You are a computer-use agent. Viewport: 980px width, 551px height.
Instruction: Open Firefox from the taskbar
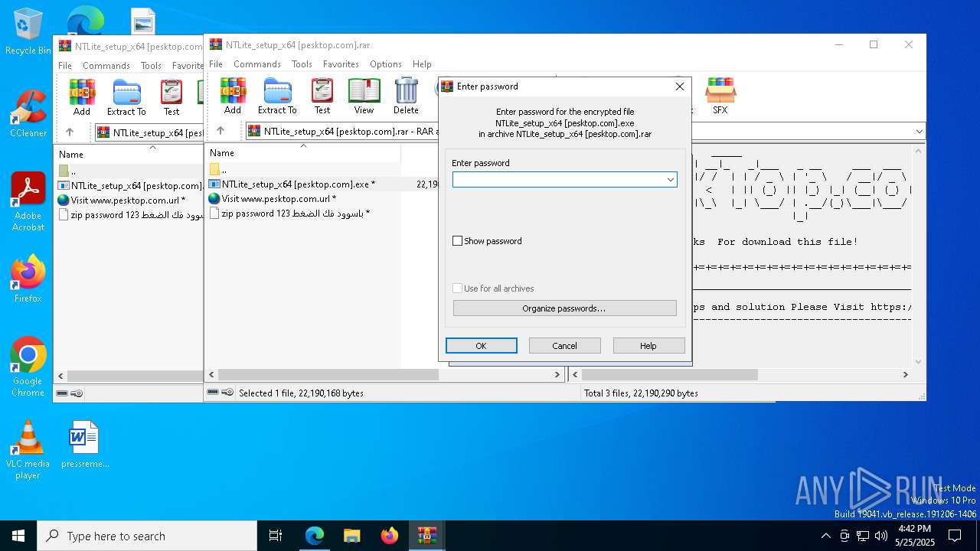[390, 536]
